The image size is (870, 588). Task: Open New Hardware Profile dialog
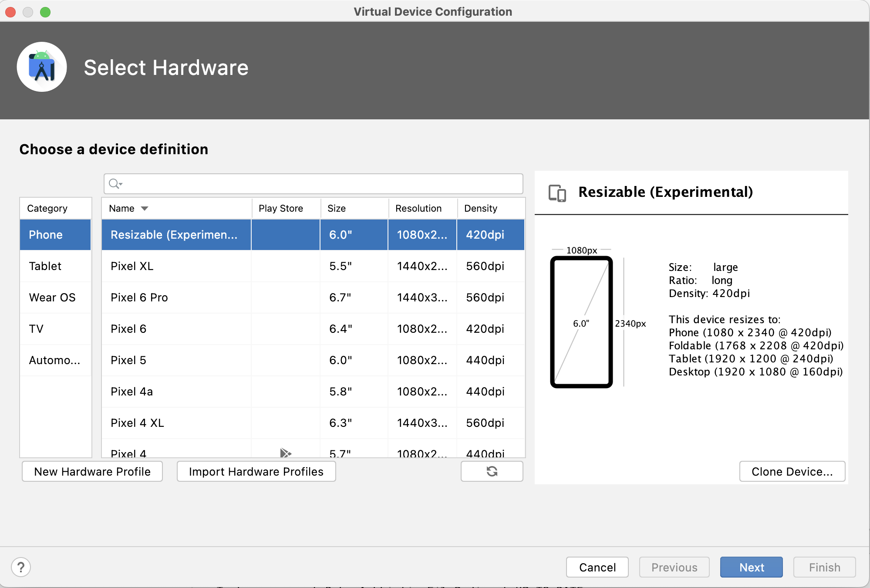coord(92,471)
